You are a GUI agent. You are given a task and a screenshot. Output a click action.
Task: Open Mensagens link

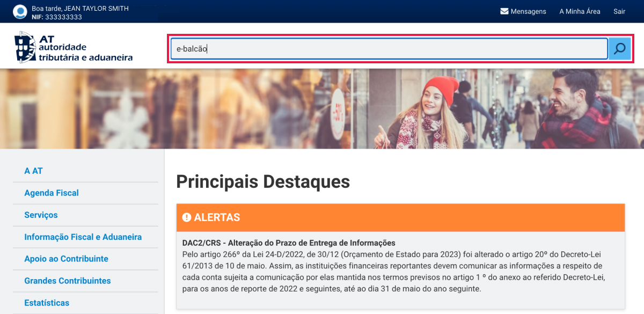coord(529,11)
